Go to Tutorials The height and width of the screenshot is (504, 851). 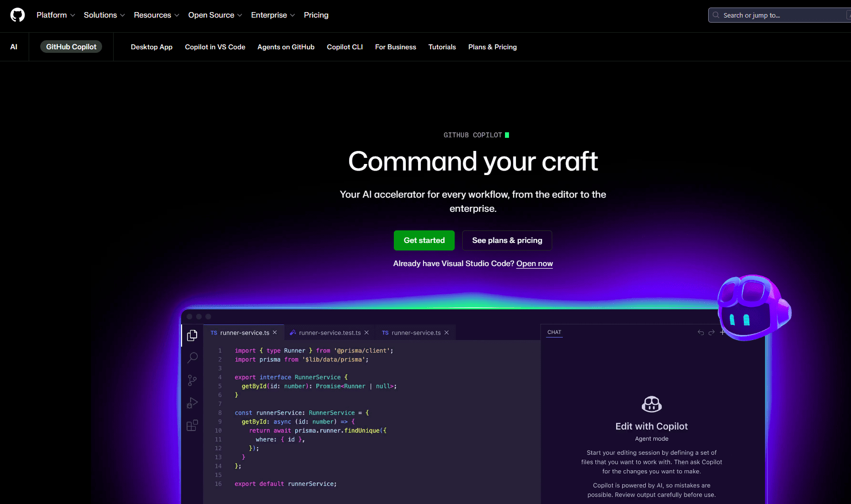tap(442, 47)
